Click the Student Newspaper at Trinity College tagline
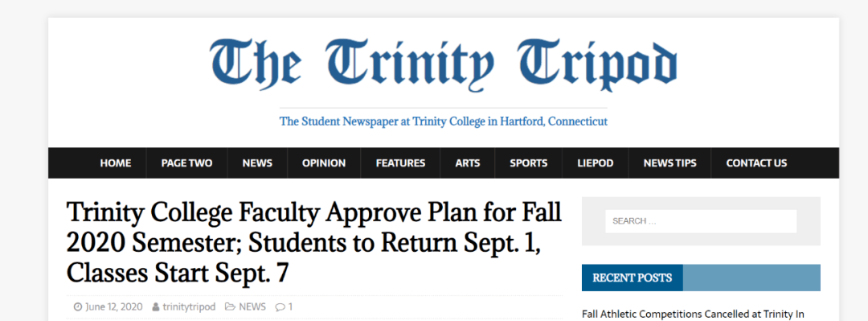This screenshot has height=321, width=868. (x=444, y=121)
